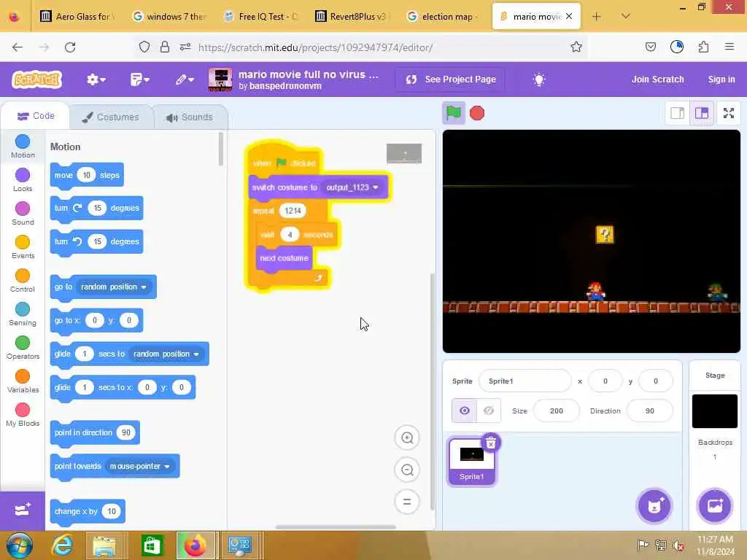The height and width of the screenshot is (560, 747).
Task: Open the Firefox hamburger menu
Action: [x=729, y=47]
